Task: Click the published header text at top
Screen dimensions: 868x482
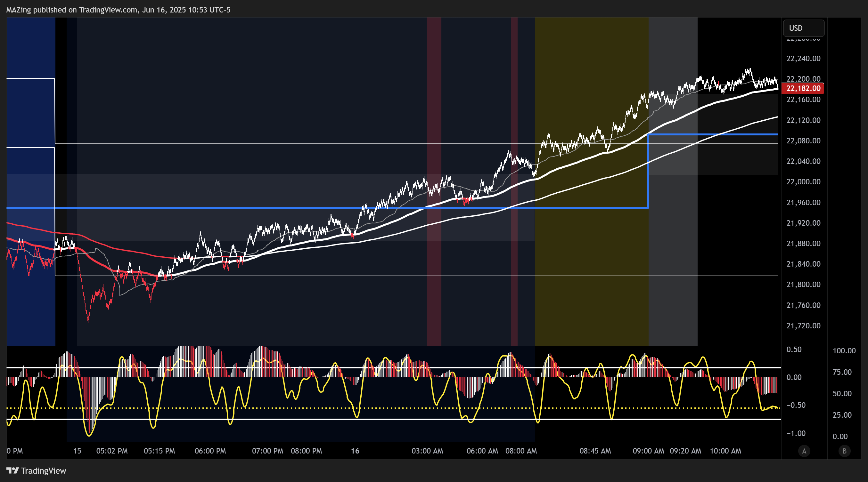Action: coord(118,10)
